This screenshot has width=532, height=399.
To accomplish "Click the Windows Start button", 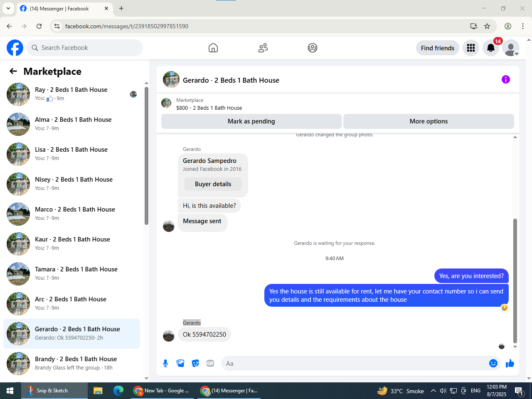I will click(x=10, y=391).
